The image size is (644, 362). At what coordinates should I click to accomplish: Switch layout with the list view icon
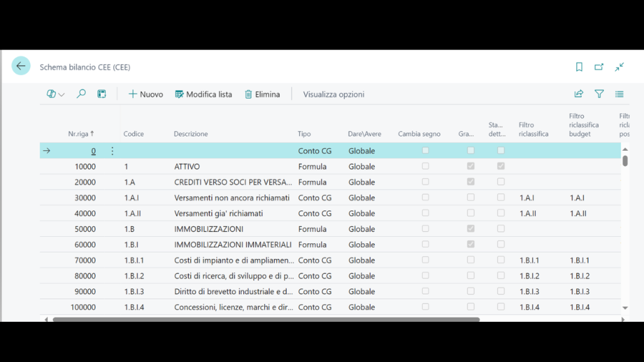tap(619, 94)
